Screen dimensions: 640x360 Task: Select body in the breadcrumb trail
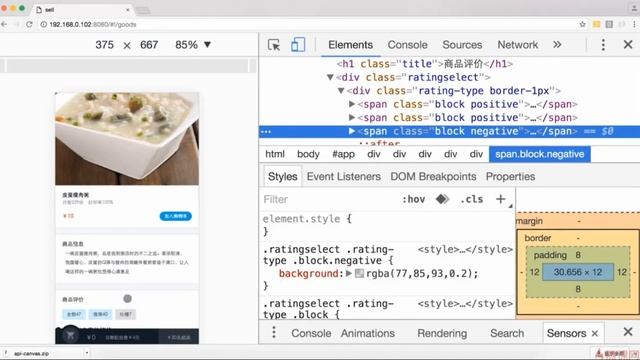coord(308,154)
